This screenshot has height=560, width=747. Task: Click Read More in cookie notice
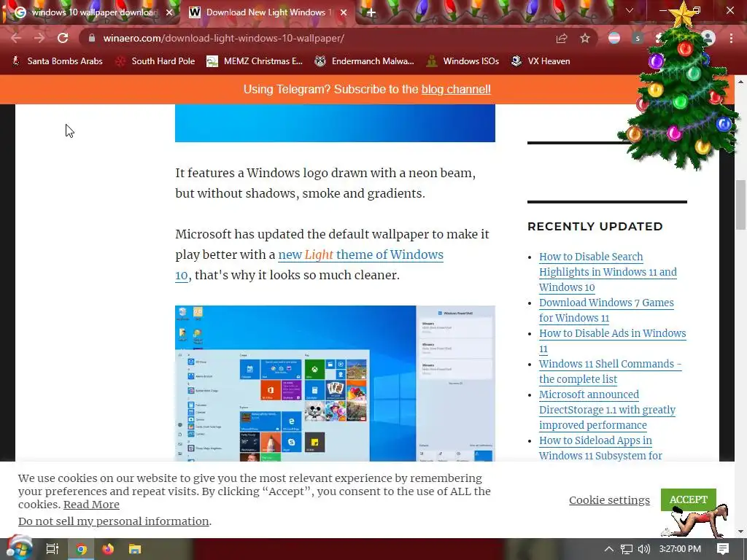91,505
